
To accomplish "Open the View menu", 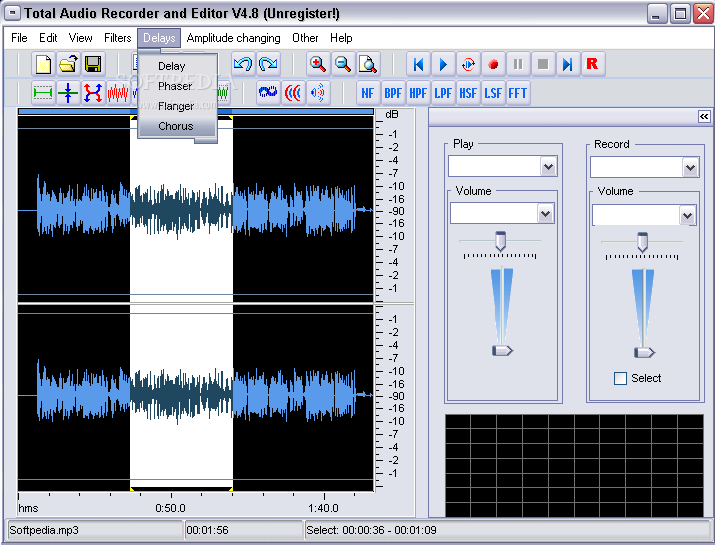I will [x=81, y=38].
